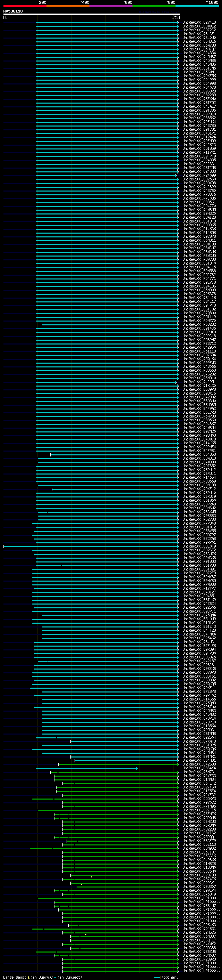Screen dimensions: 222x980
Task: Open hit UniRef100_Q84UC1
Action: (x=199, y=642)
